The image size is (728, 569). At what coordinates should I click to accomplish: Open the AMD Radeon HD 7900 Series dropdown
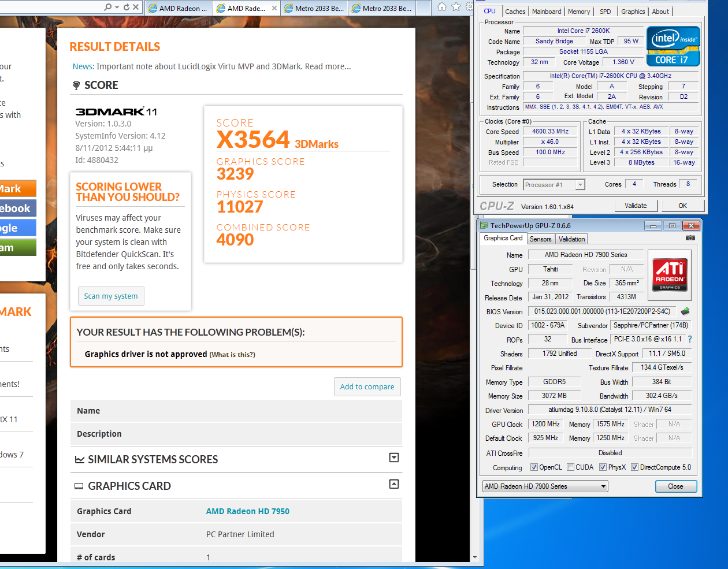pos(545,486)
